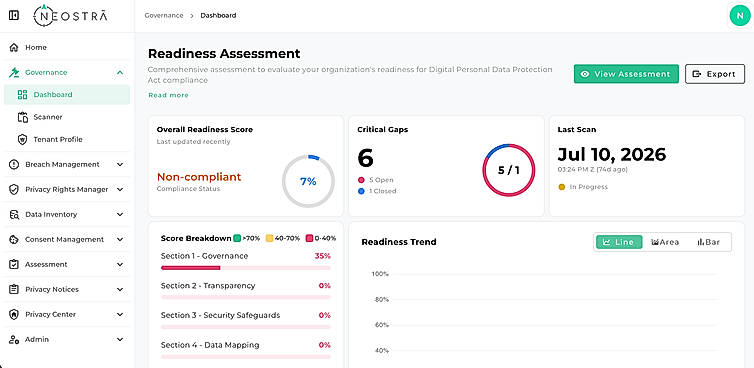Select Dashboard in the sidebar
754x368 pixels.
click(x=67, y=95)
